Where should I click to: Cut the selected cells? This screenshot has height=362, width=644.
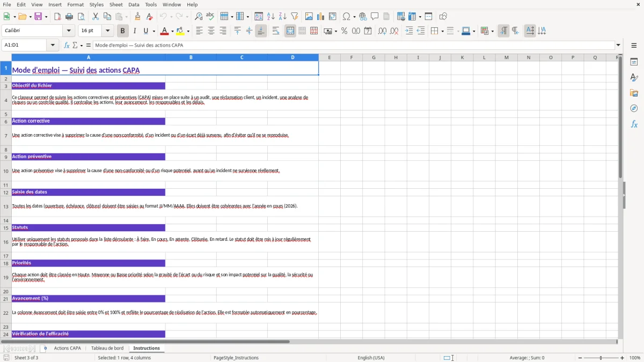click(96, 17)
